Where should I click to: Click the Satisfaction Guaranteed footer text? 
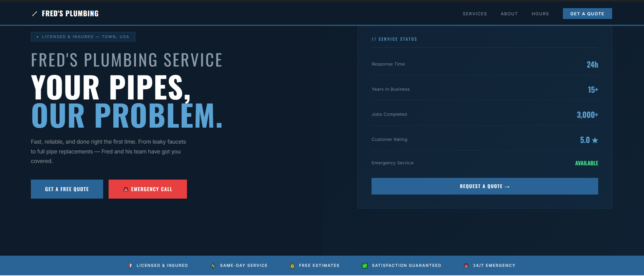click(406, 265)
